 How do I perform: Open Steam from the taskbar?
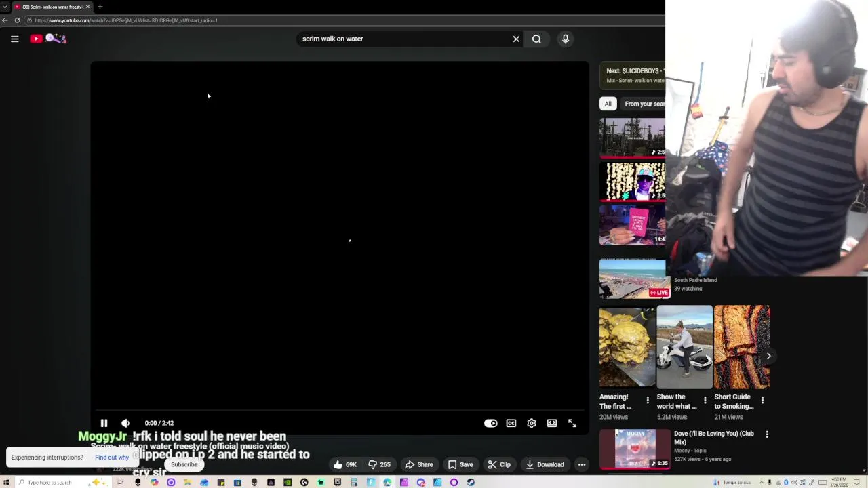coord(471,482)
